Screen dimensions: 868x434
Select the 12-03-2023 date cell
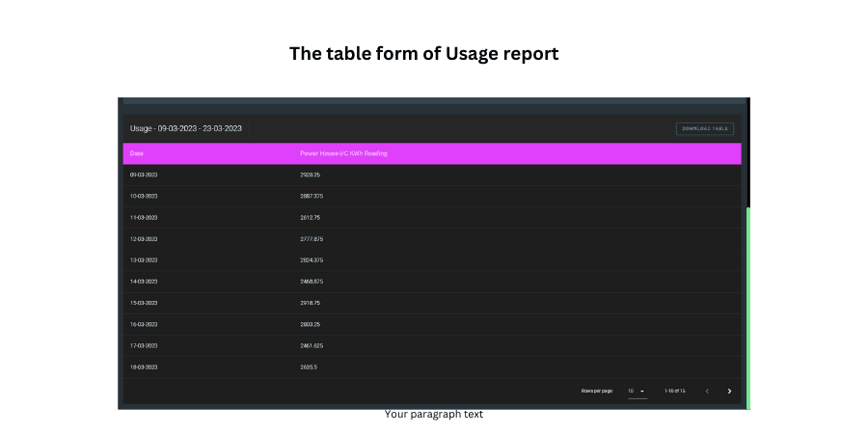[144, 239]
